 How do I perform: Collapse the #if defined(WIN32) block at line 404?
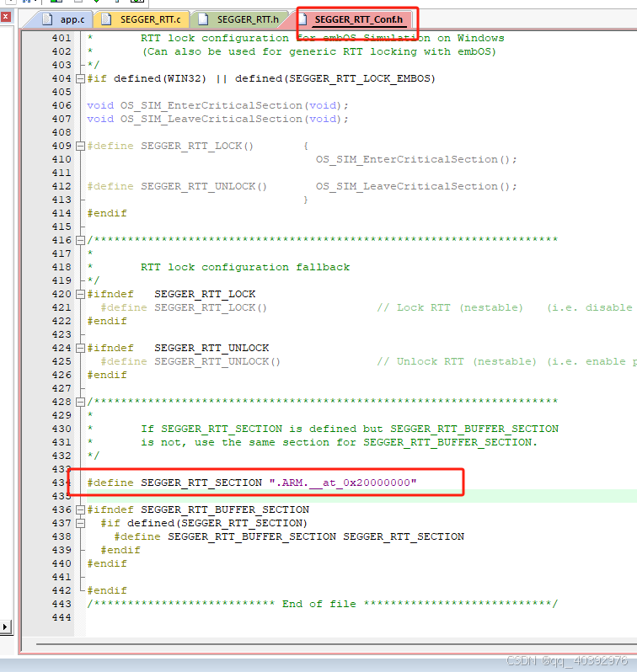80,78
